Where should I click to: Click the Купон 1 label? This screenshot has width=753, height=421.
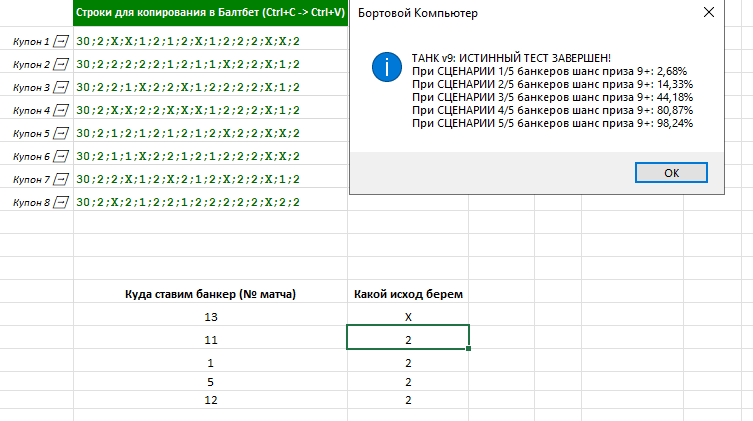tap(31, 42)
